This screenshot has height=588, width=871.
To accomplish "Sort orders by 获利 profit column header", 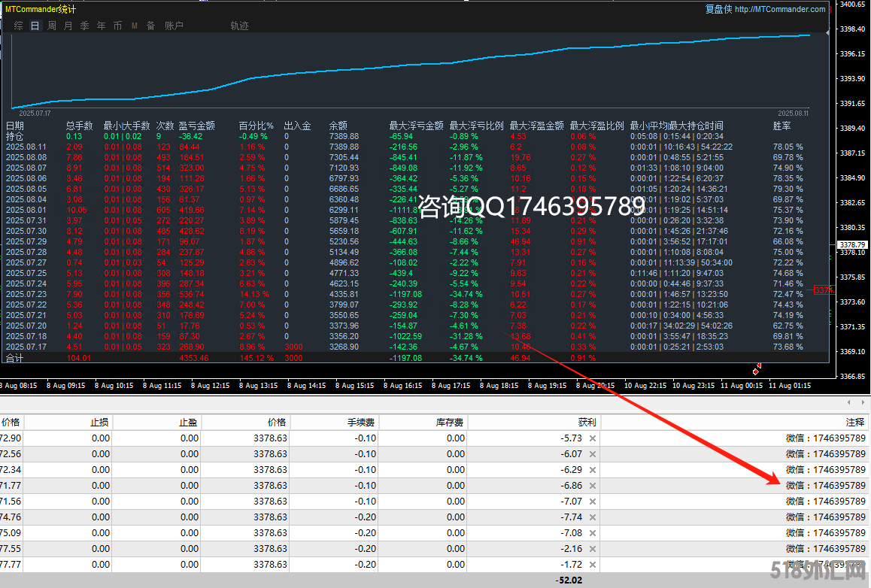I will tap(585, 423).
